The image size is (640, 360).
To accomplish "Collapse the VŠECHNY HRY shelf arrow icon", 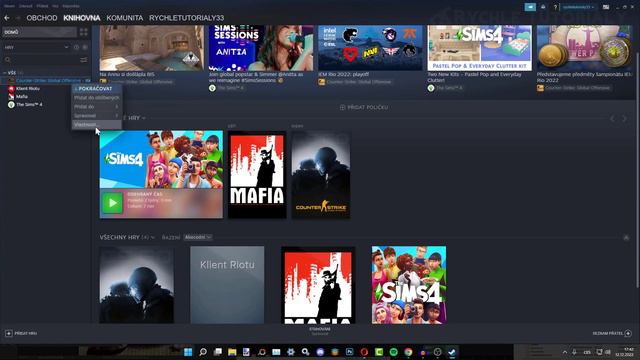I will coord(626,238).
